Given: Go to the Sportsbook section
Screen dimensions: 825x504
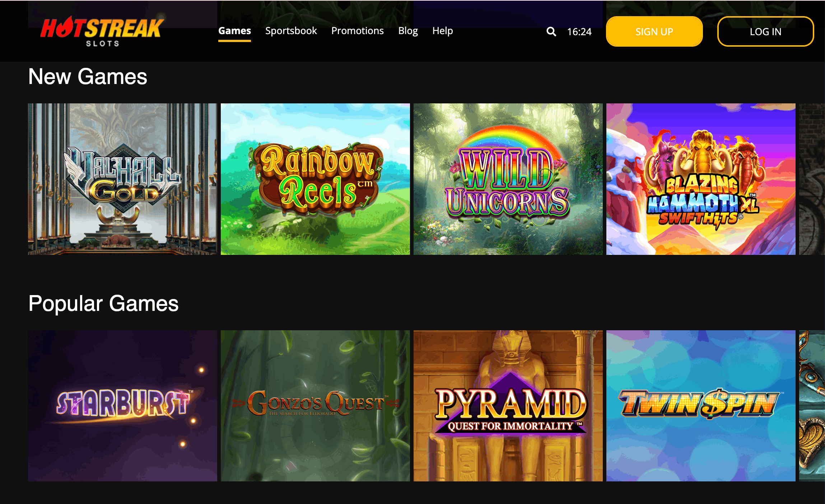Looking at the screenshot, I should (291, 31).
